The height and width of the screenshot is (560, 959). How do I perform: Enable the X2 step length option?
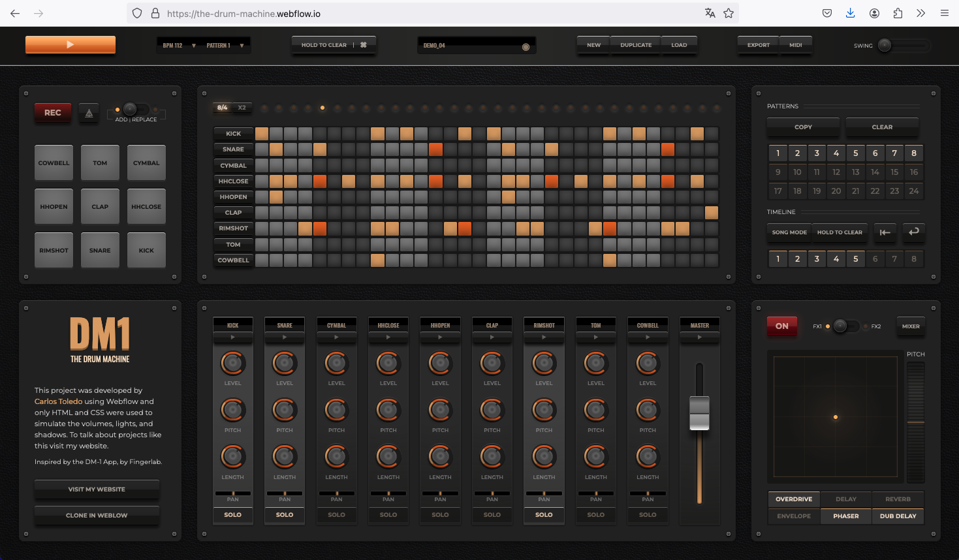[x=242, y=108]
